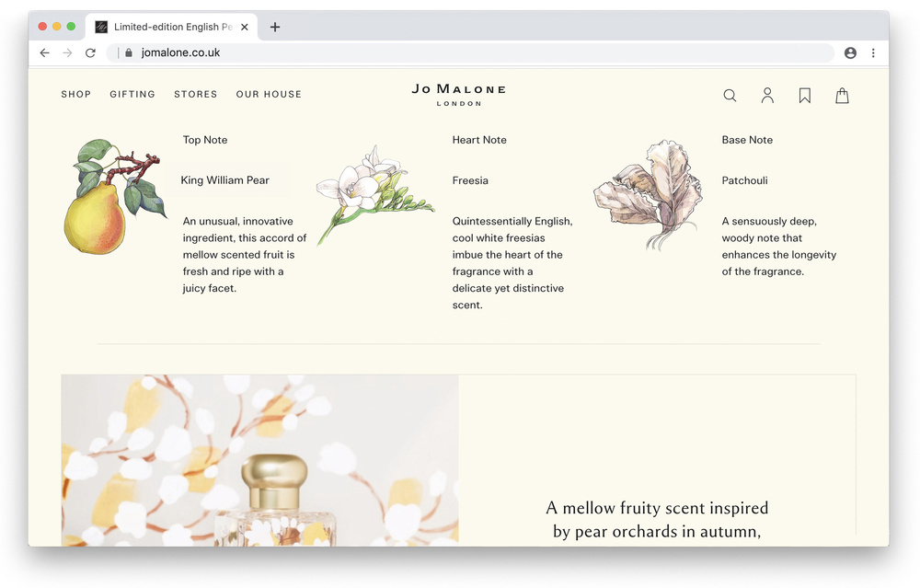Click the 'Quintessentially English' freesia description
The image size is (920, 588).
(512, 263)
